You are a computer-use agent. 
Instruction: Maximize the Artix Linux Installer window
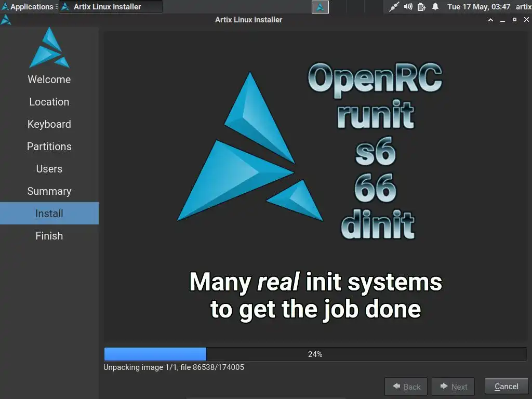[x=514, y=20]
